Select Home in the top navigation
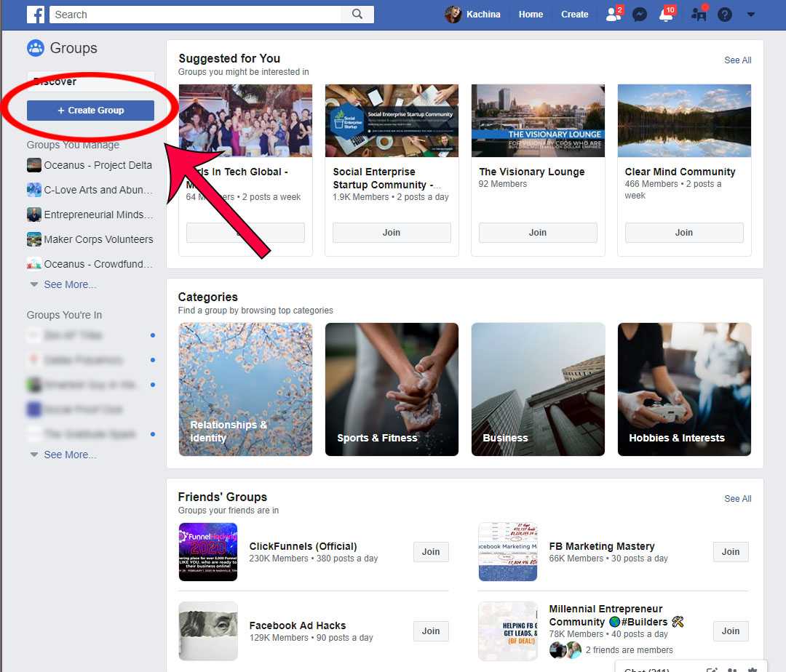786x672 pixels. pos(531,14)
